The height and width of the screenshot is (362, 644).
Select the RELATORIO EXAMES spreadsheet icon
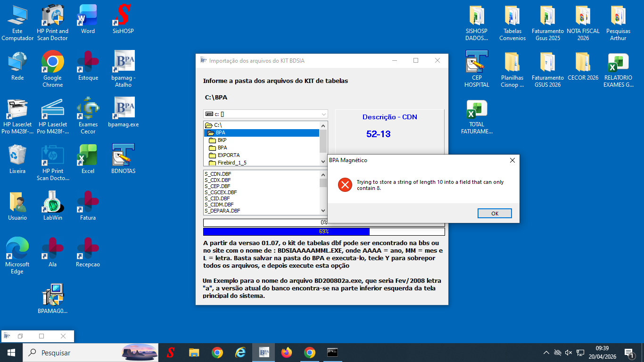618,69
